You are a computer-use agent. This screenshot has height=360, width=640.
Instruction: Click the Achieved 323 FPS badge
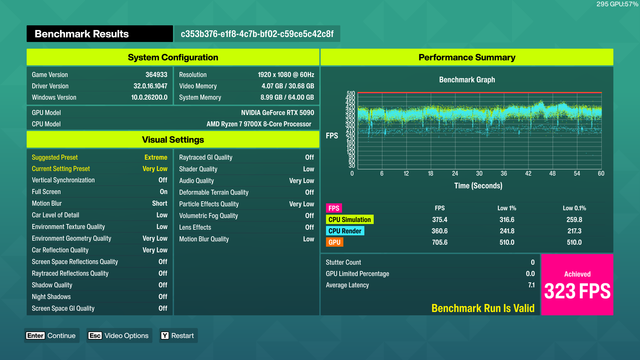577,284
